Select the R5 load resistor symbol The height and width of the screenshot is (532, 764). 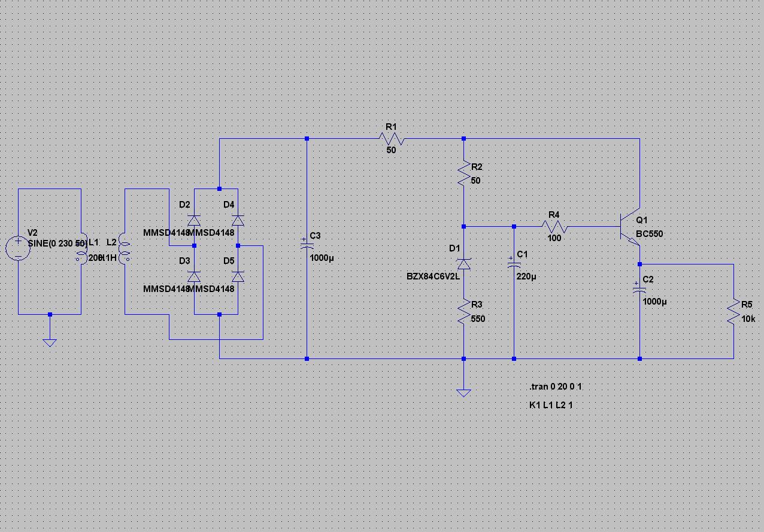733,312
